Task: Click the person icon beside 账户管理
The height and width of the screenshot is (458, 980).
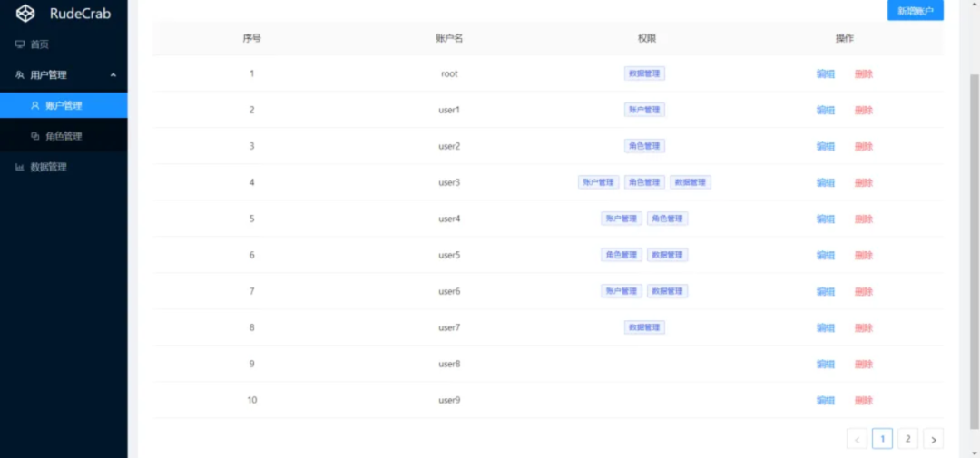Action: [35, 106]
